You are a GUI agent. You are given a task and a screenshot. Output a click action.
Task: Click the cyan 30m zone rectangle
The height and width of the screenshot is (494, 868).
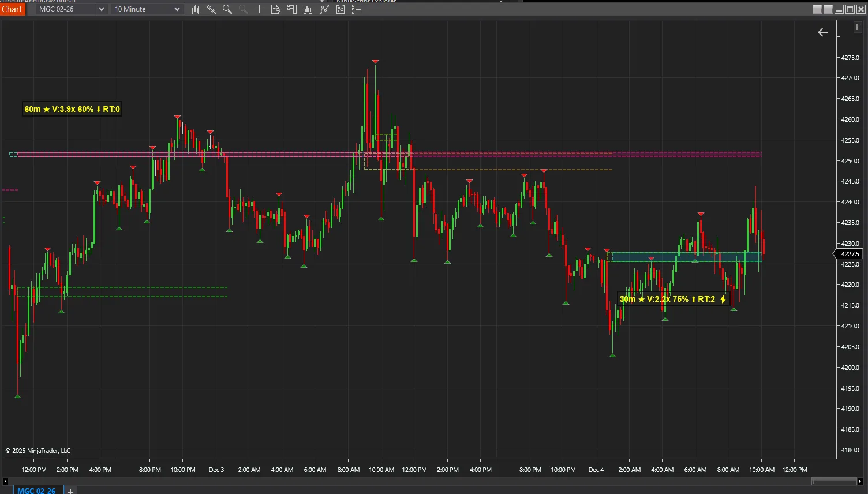coord(687,257)
